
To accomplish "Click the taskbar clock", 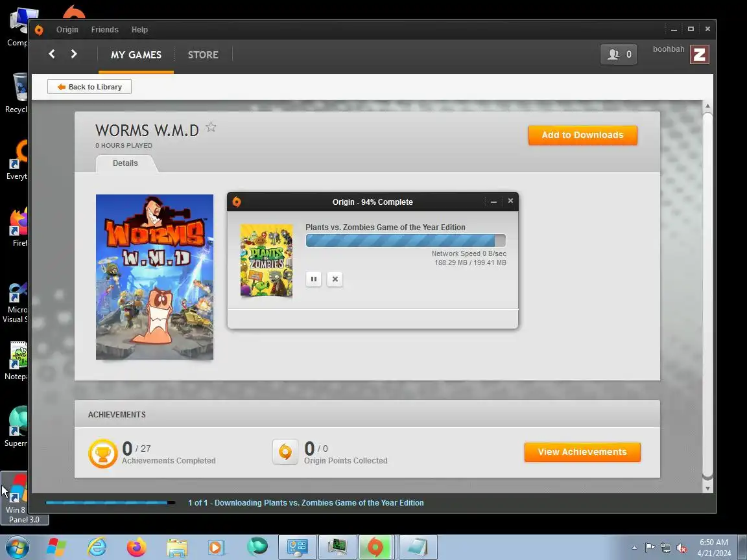I will point(714,548).
